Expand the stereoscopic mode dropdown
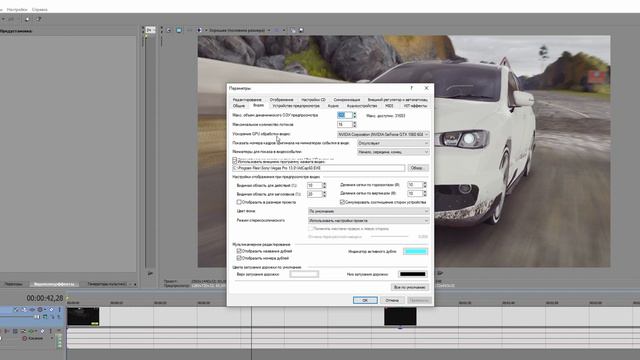This screenshot has width=640, height=360. point(368,220)
